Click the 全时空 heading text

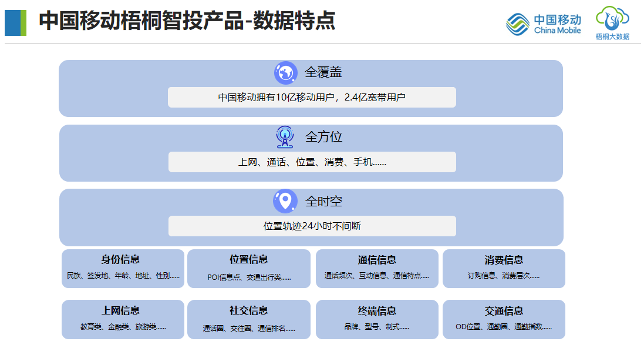coord(323,202)
